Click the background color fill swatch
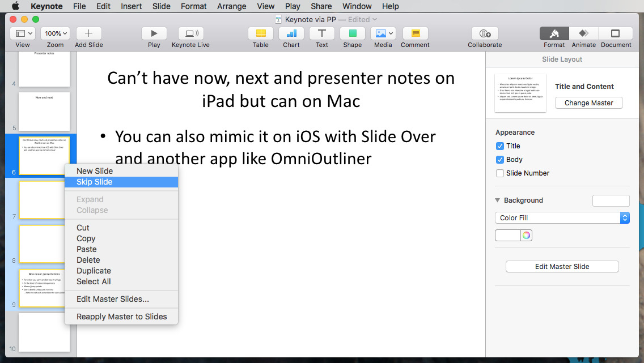The image size is (644, 363). point(508,236)
